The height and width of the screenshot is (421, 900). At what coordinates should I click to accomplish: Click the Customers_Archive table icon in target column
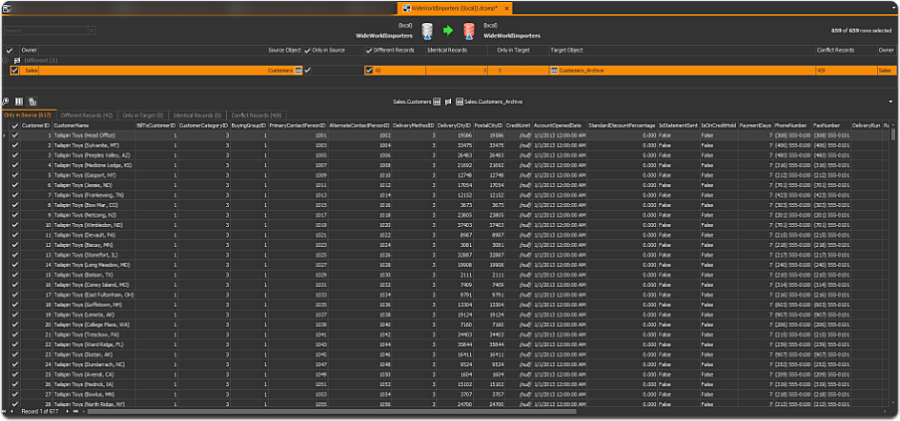click(x=554, y=70)
